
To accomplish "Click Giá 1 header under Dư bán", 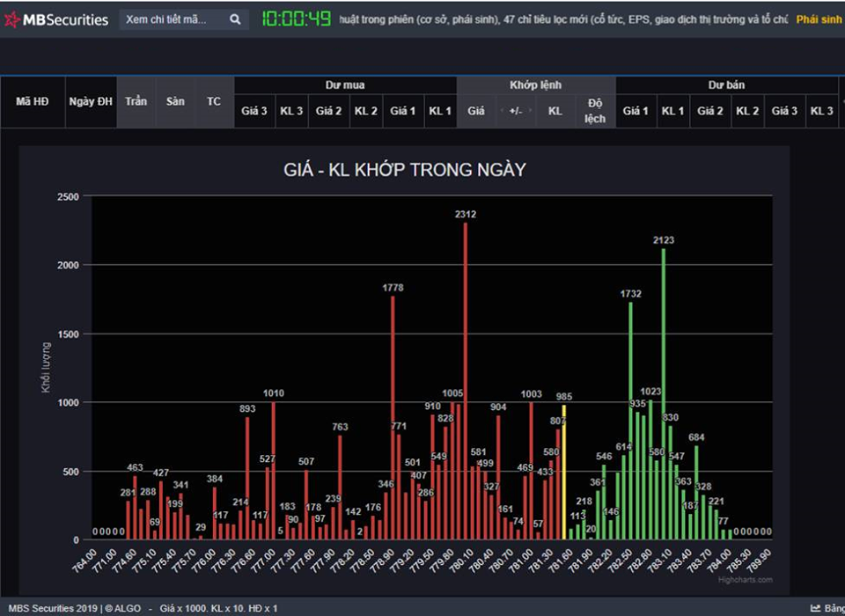I will coord(636,111).
